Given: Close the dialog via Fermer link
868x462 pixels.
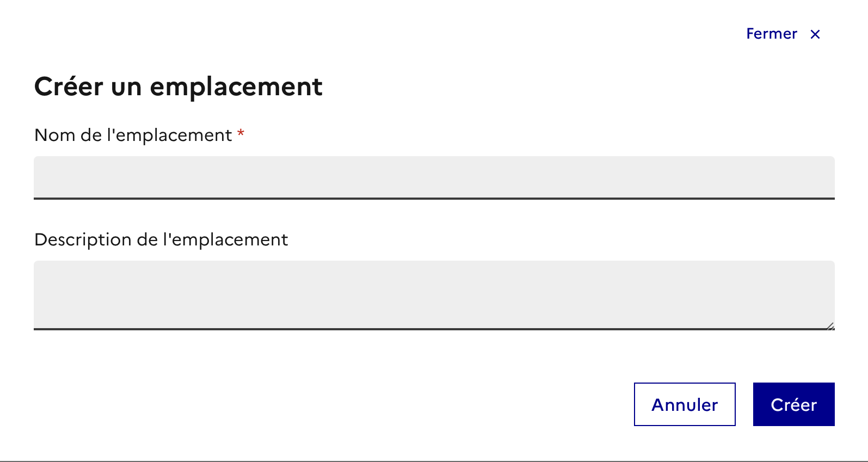Looking at the screenshot, I should click(x=772, y=34).
